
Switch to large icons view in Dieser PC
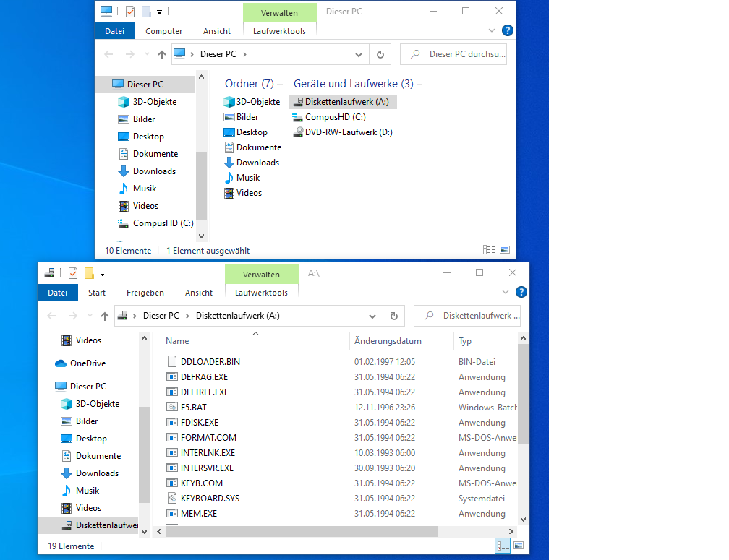pyautogui.click(x=505, y=250)
